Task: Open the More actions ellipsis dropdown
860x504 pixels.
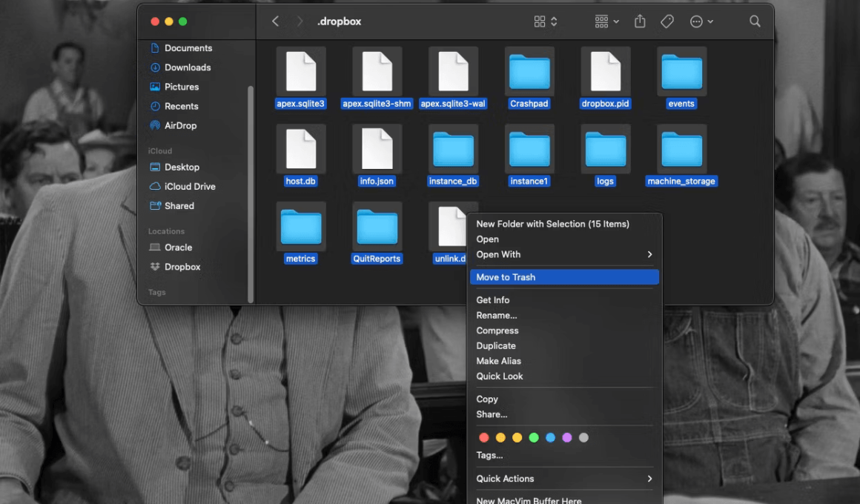Action: [702, 21]
